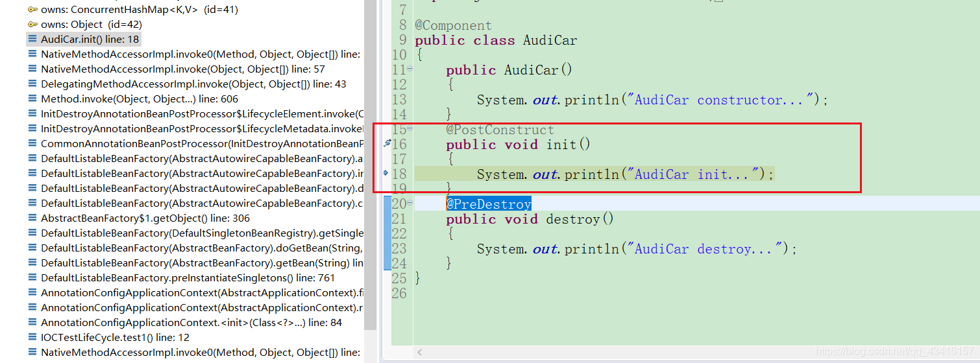Collapse the @PreDestroy destroy() fold at line 20
The image size is (980, 363).
[410, 203]
